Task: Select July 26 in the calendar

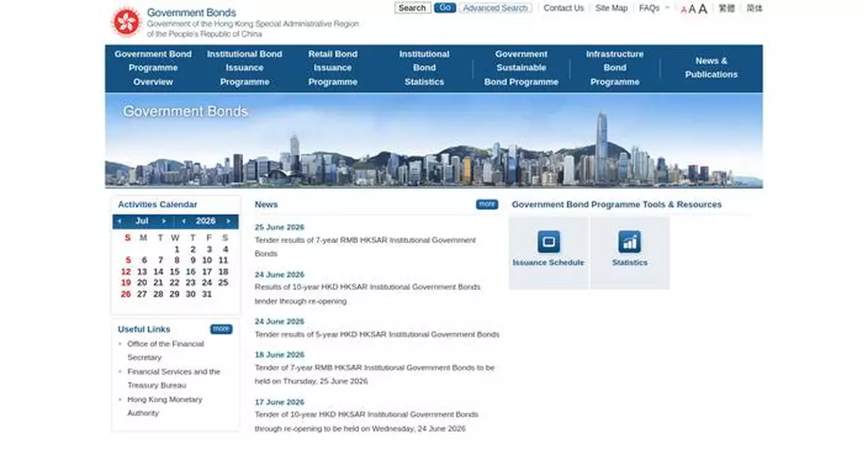Action: tap(126, 294)
